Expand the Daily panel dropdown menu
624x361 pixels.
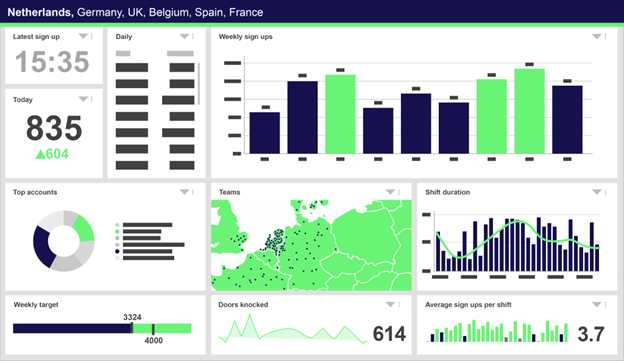click(x=184, y=36)
